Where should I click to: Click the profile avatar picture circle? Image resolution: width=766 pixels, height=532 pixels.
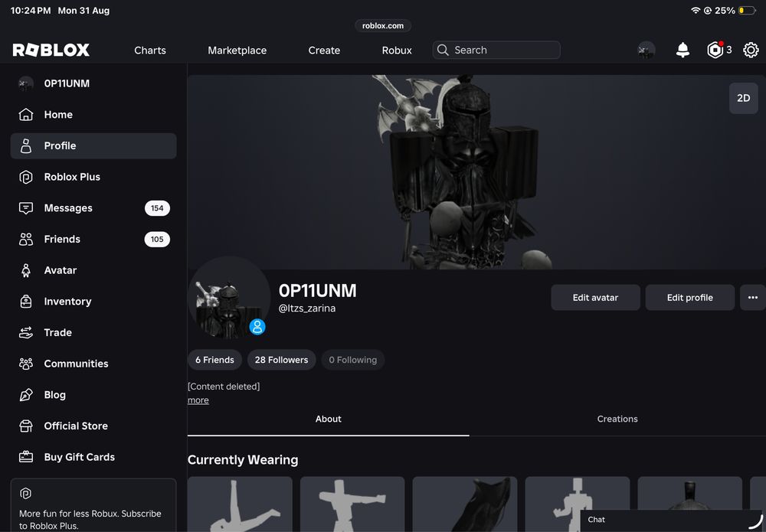tap(228, 297)
